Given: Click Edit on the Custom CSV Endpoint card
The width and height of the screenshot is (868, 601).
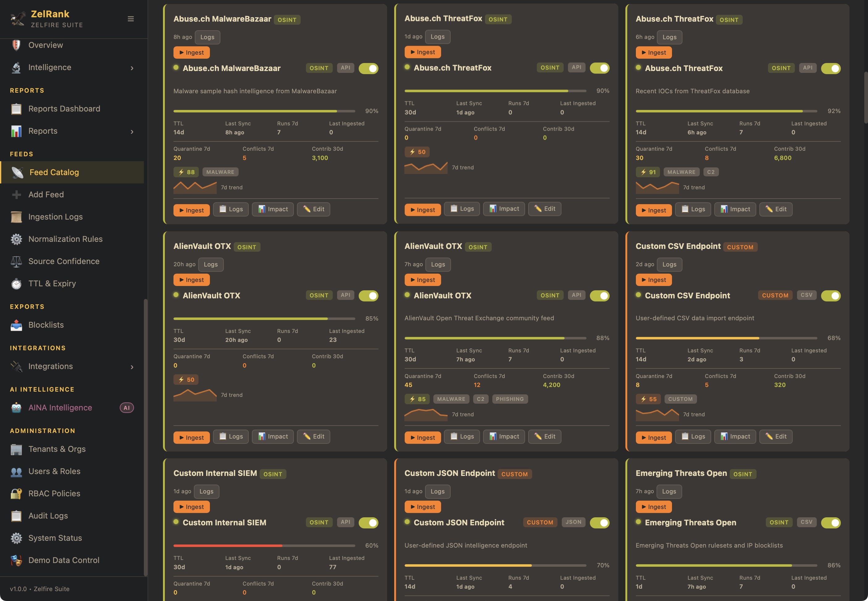Looking at the screenshot, I should 775,436.
